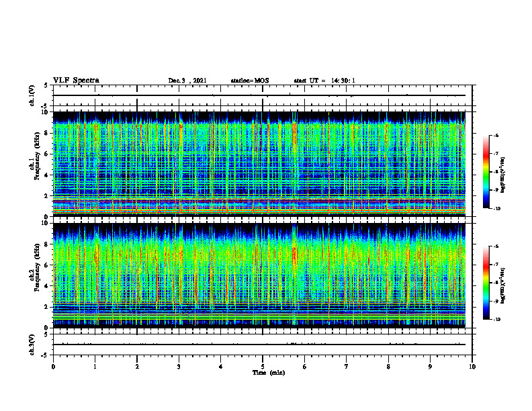Click the "7" tick on the time axis
Viewport: 532px width, 411px height.
pos(347,367)
